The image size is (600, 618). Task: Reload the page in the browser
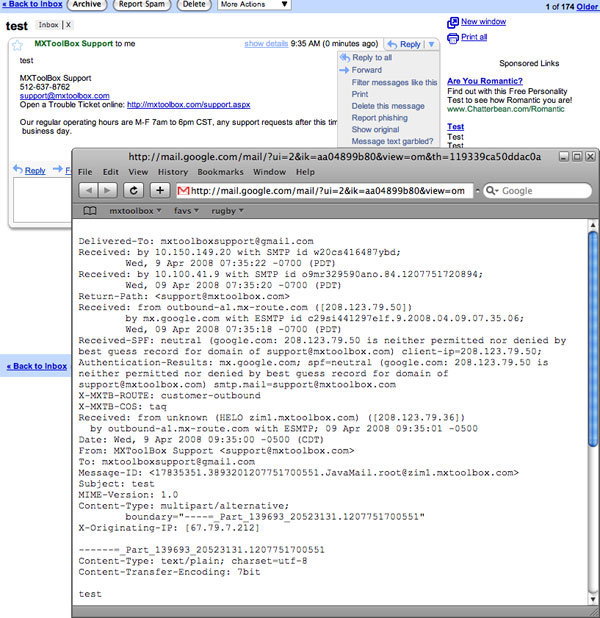tap(133, 190)
